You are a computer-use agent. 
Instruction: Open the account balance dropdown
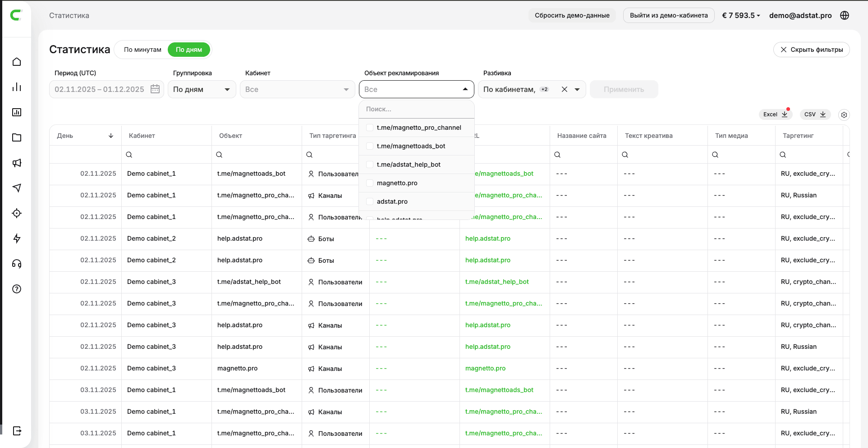(741, 15)
